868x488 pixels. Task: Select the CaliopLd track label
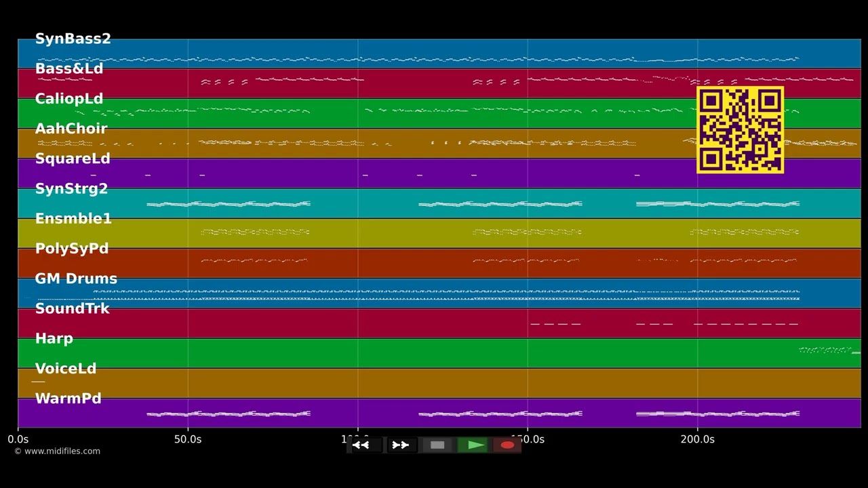69,99
